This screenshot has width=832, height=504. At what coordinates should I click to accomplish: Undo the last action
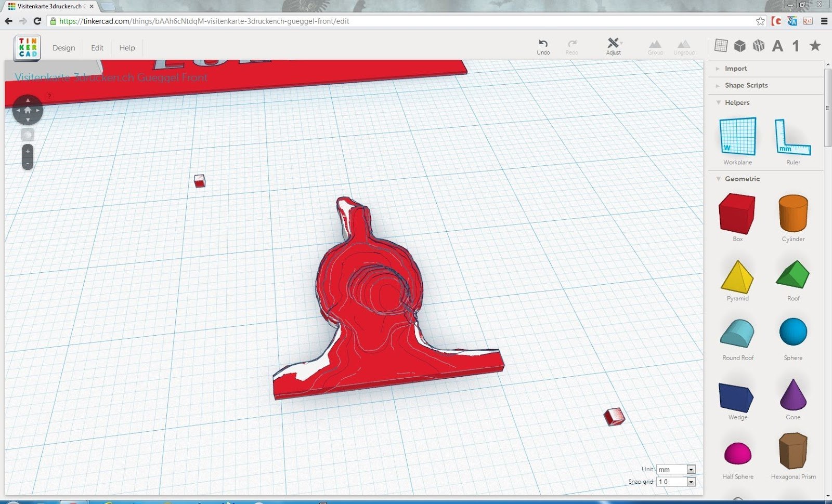click(543, 46)
